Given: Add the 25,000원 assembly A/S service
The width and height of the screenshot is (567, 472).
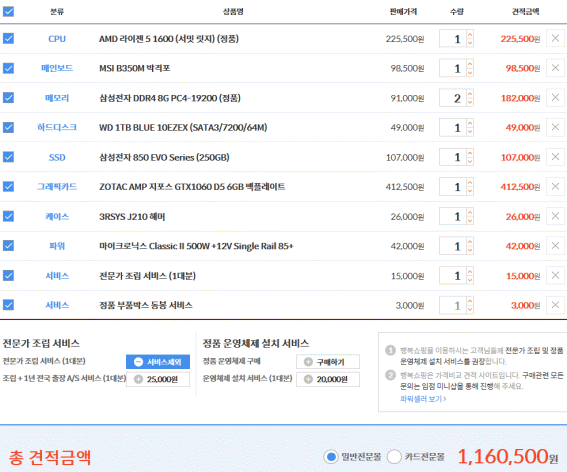Looking at the screenshot, I should coord(158,379).
